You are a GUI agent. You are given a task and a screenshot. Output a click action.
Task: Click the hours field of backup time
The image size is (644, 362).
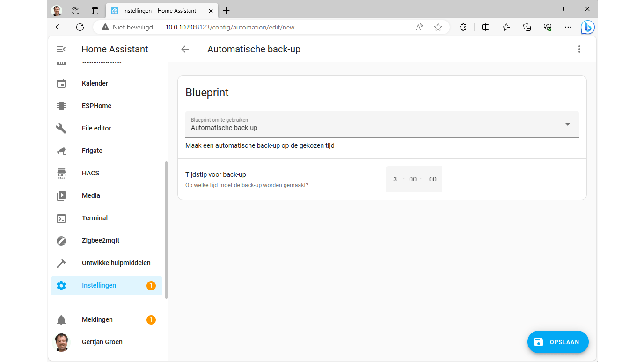tap(395, 179)
